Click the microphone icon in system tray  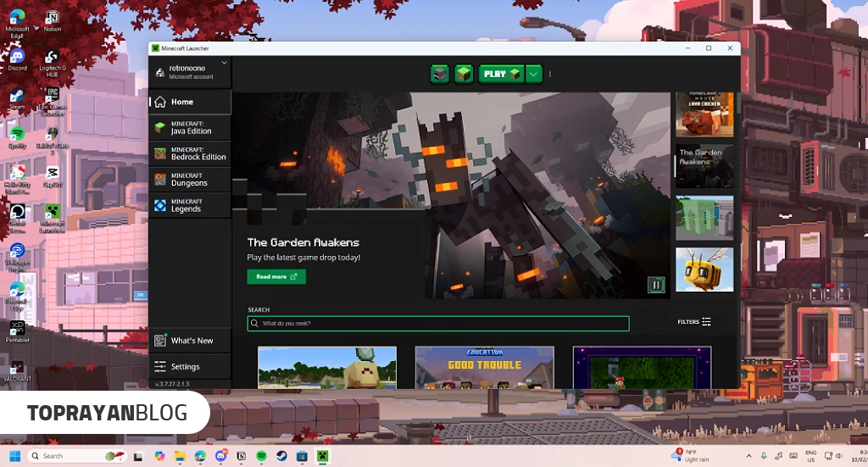[764, 456]
